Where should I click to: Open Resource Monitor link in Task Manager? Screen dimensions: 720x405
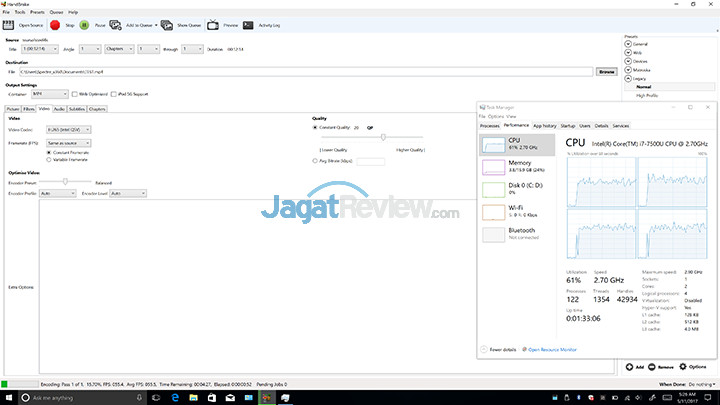tap(552, 349)
